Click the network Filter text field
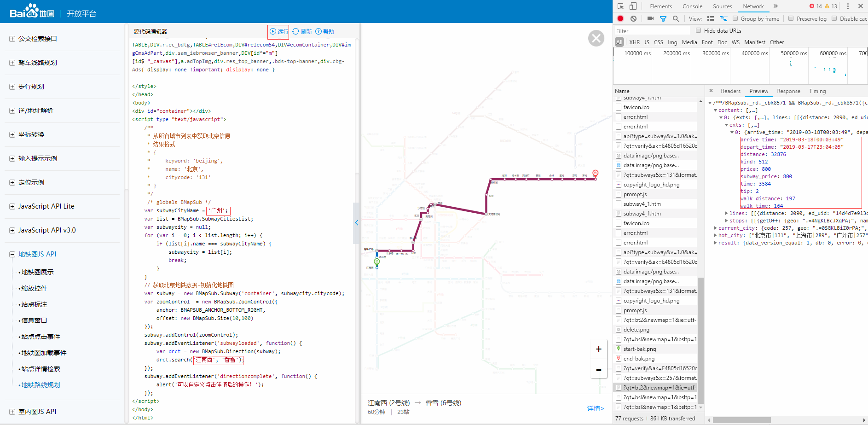The image size is (868, 425). [x=652, y=31]
